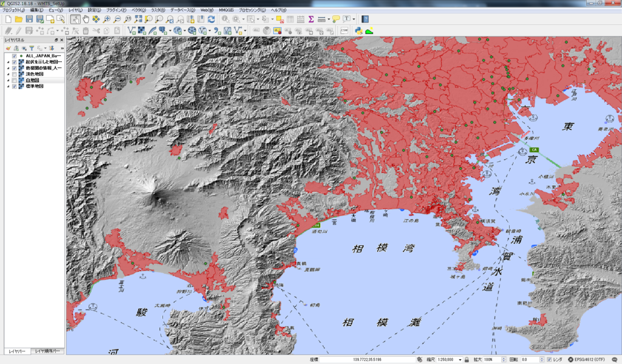The height and width of the screenshot is (364, 622).
Task: Click the Pan Map to Selection icon
Action: coord(96,19)
